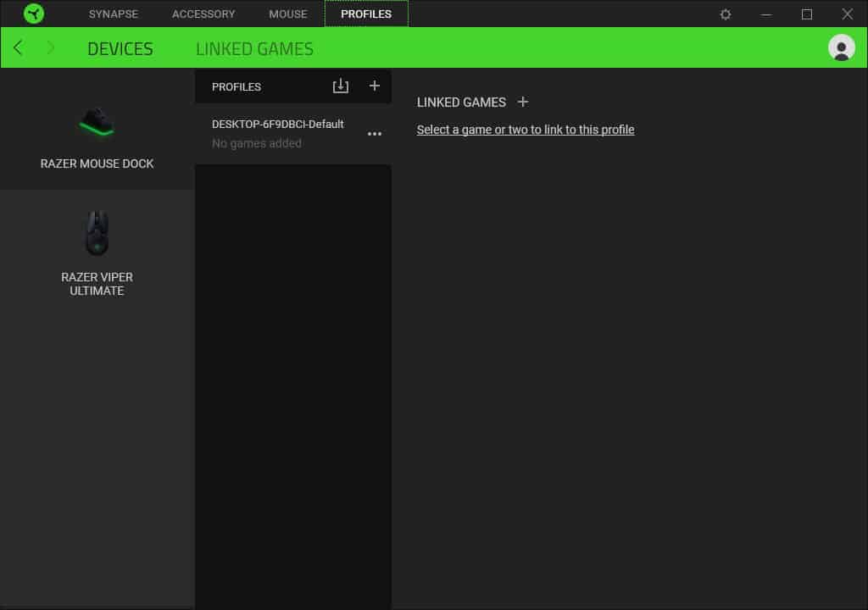Image resolution: width=868 pixels, height=610 pixels.
Task: Click the link to select a game
Action: [526, 129]
